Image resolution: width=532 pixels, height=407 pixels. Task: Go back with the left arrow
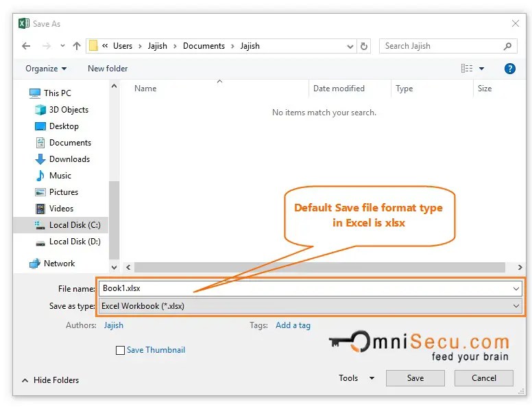[26, 46]
